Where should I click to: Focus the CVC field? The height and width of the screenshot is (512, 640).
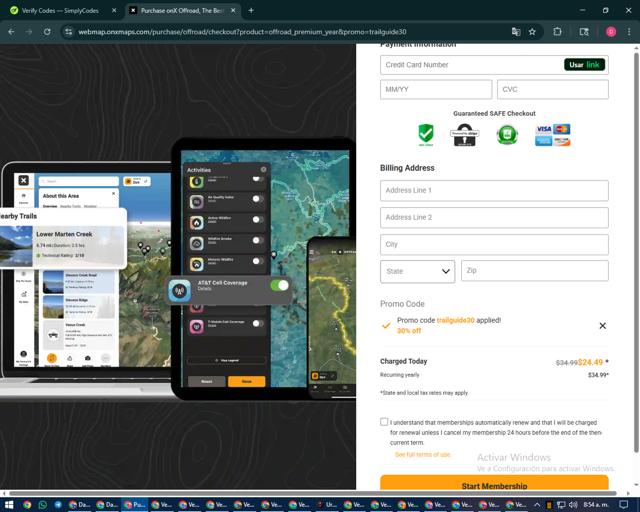(x=553, y=89)
